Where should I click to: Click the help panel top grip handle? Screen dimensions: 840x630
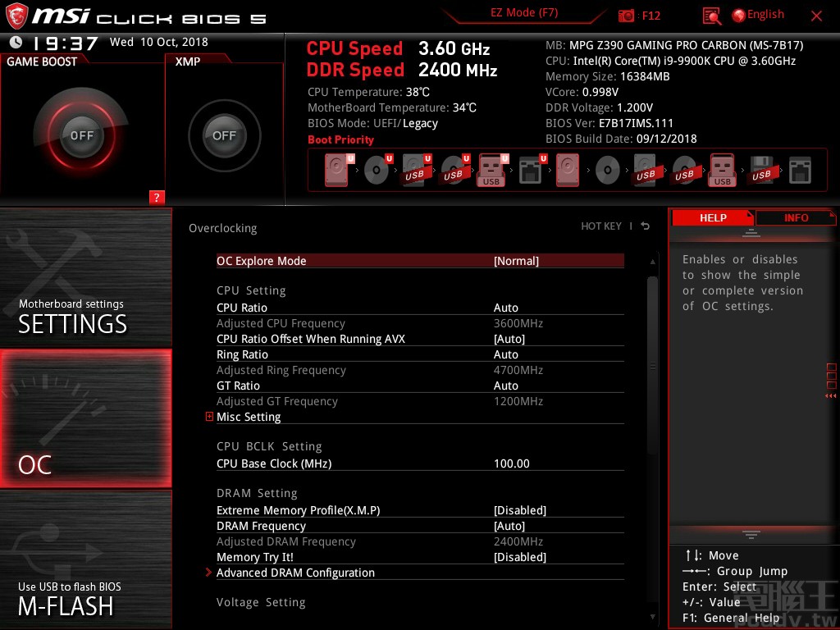tap(751, 233)
